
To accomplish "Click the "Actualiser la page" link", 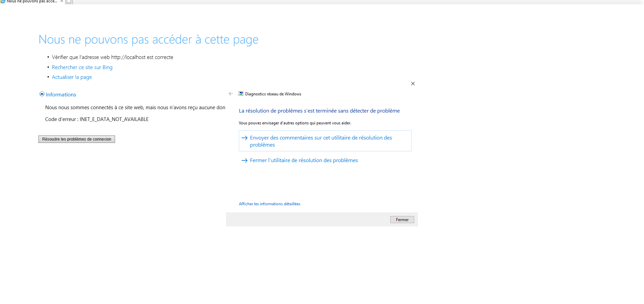I will [x=72, y=77].
